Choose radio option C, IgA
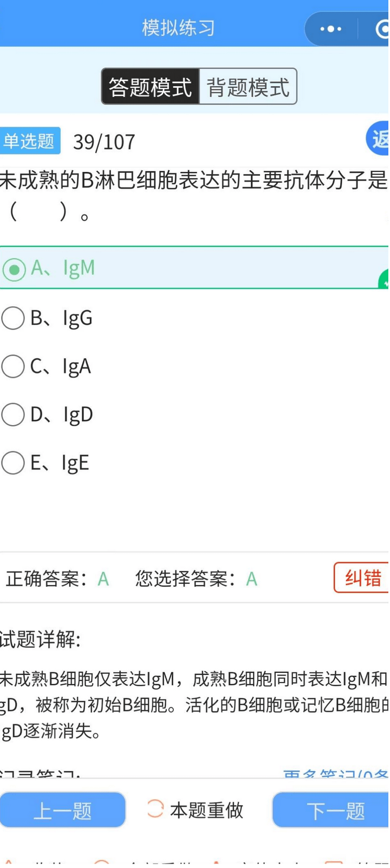Image resolution: width=390 pixels, height=868 pixels. point(14,367)
